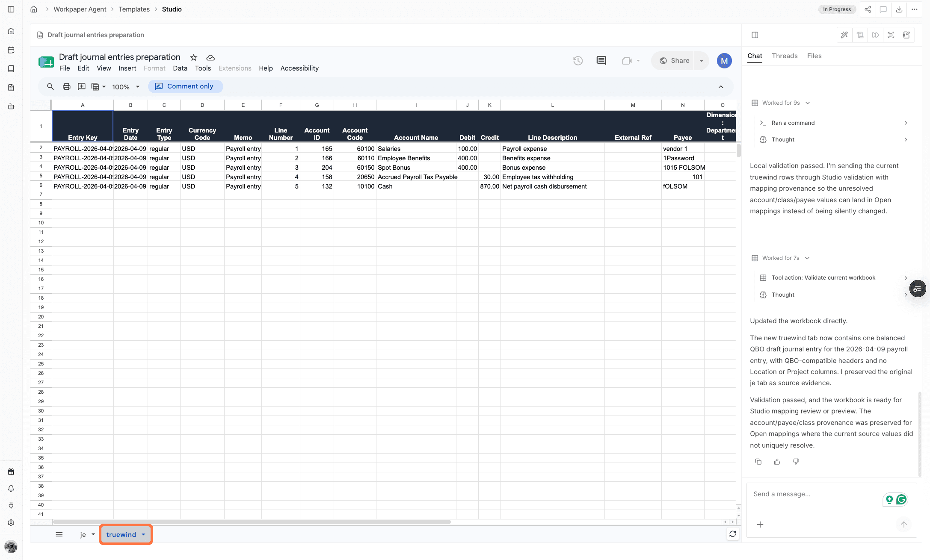930x560 pixels.
Task: Toggle the chat panel layout icon
Action: (x=755, y=35)
